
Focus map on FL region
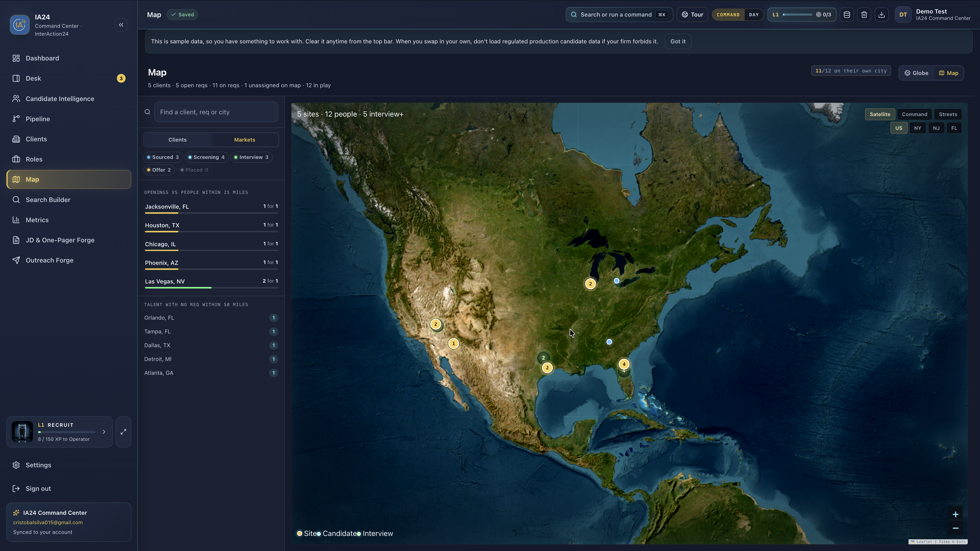point(954,128)
